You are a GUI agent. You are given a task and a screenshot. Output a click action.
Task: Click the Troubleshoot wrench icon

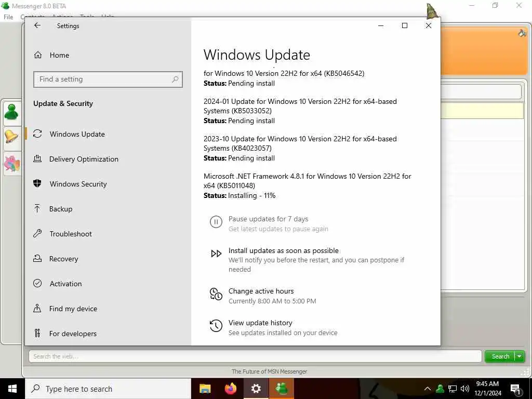(x=37, y=233)
